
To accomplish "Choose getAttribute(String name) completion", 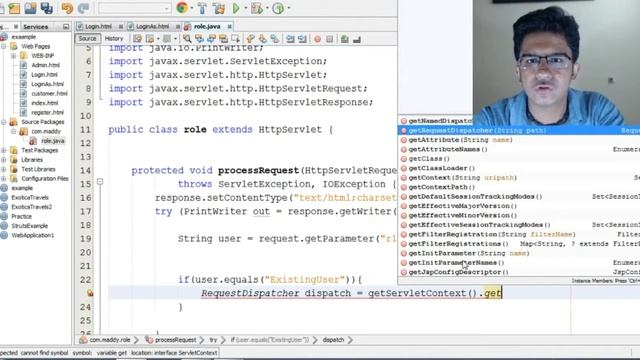I will [519, 140].
